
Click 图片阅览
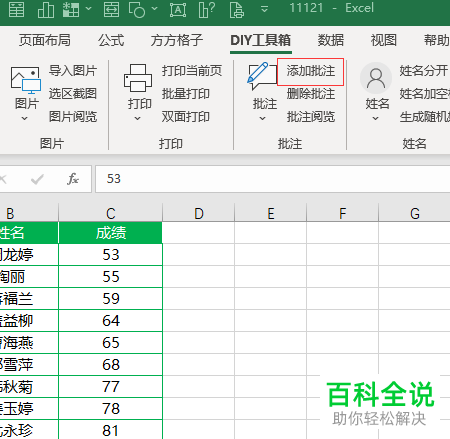click(x=73, y=117)
